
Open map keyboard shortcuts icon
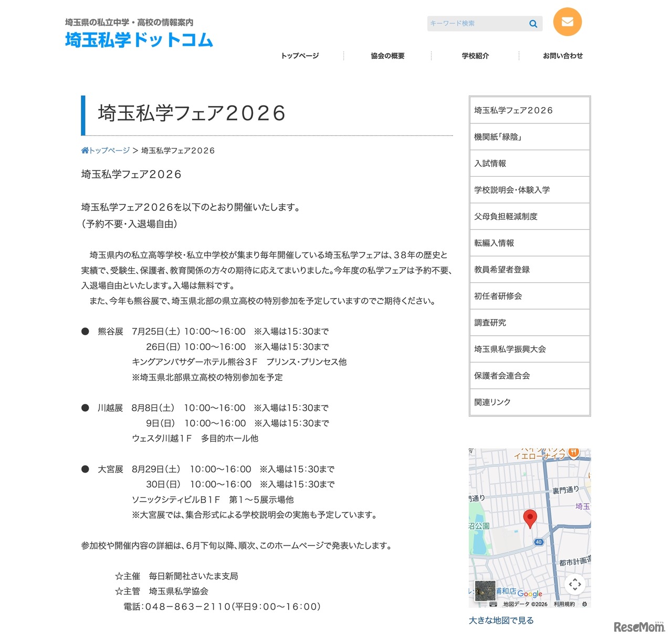[493, 604]
